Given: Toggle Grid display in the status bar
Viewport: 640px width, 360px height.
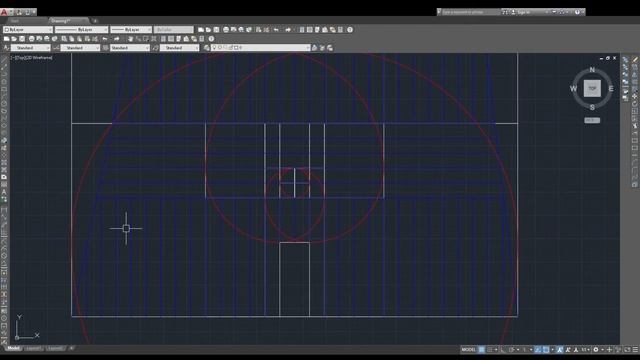Looking at the screenshot, I should point(482,350).
